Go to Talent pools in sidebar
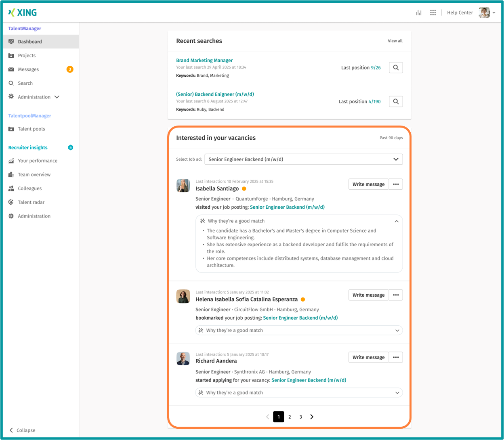 (x=31, y=129)
